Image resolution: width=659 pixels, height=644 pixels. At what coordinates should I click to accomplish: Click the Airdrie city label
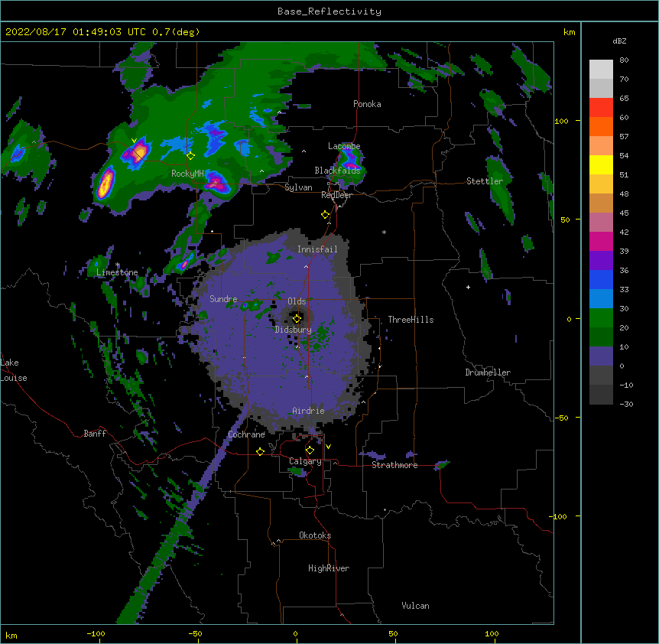309,411
